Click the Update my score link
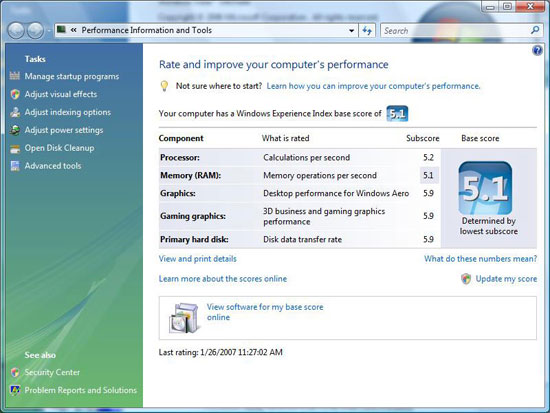The width and height of the screenshot is (550, 413). tap(506, 279)
